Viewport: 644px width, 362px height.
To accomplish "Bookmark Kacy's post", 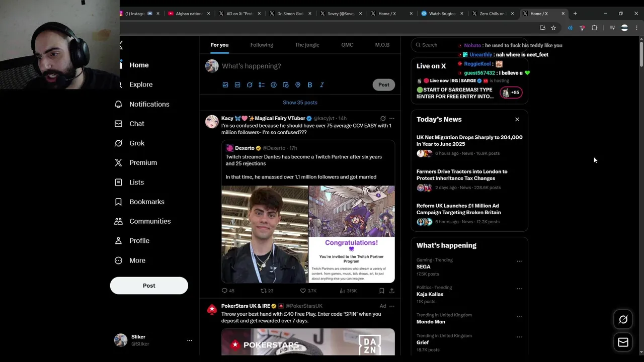I will [381, 291].
